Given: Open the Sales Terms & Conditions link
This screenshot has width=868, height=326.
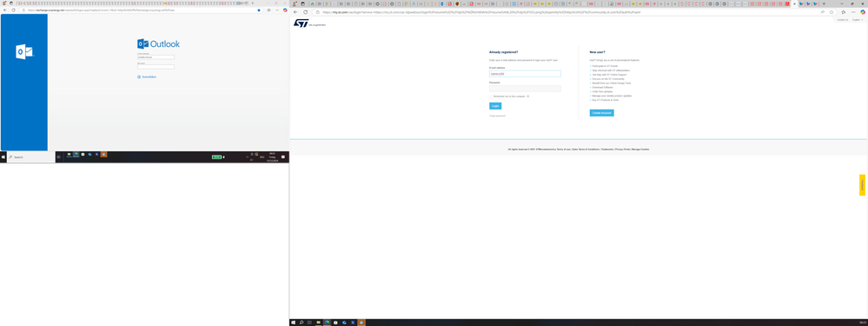Looking at the screenshot, I should (586, 149).
